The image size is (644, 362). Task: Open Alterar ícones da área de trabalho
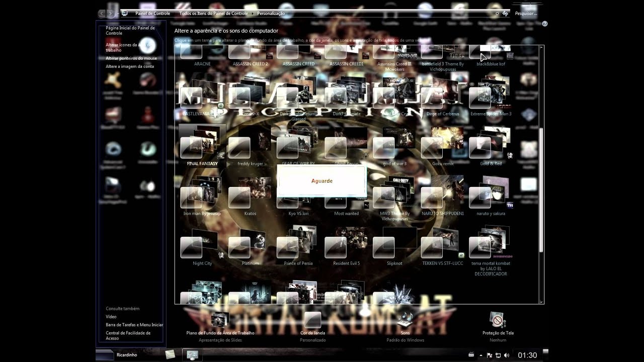128,47
